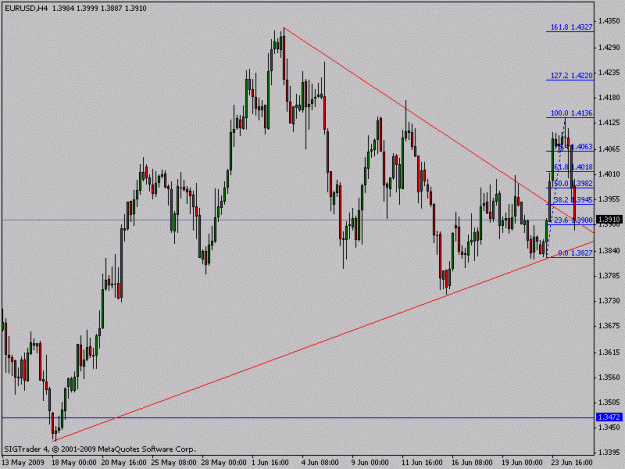The height and width of the screenshot is (469, 625).
Task: Click the 1.4125 price axis label
Action: click(x=609, y=123)
